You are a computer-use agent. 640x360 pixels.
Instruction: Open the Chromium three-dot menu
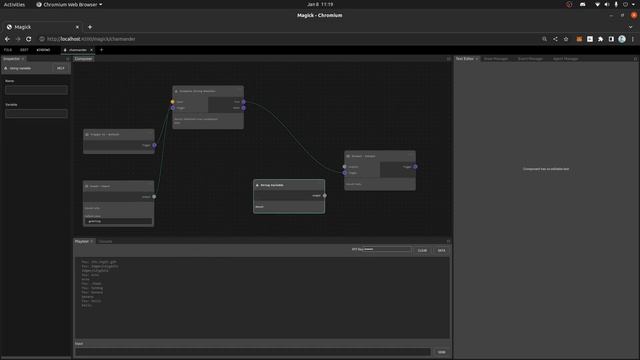(633, 39)
